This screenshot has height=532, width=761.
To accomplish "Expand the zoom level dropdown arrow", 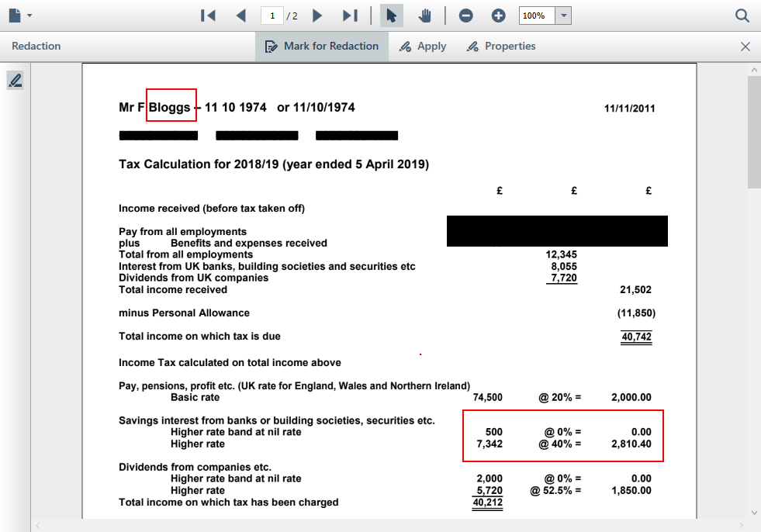I will 564,16.
